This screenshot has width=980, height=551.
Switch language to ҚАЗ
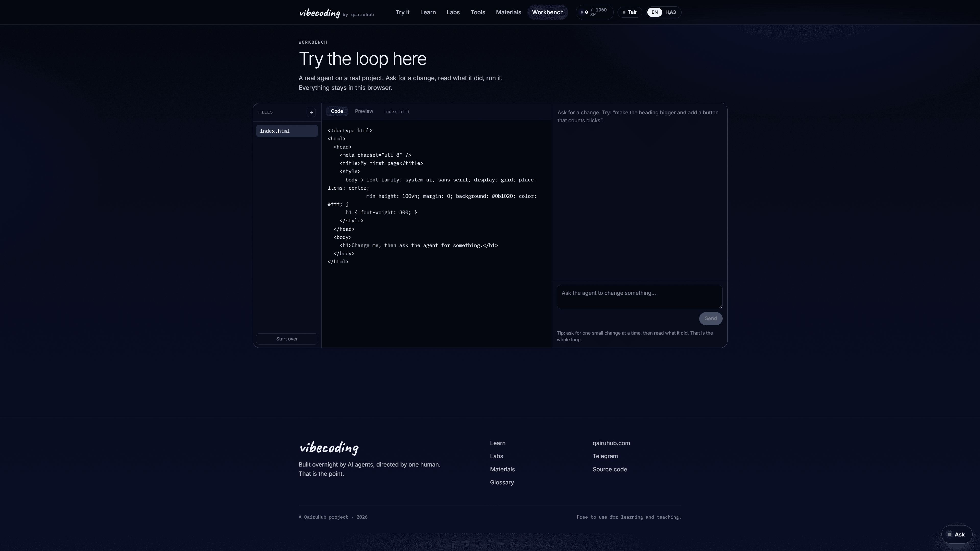(x=671, y=12)
